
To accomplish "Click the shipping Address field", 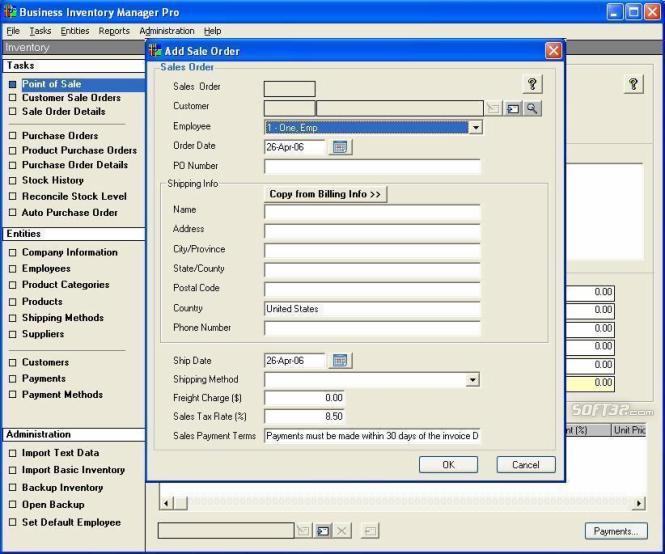I will [x=372, y=231].
